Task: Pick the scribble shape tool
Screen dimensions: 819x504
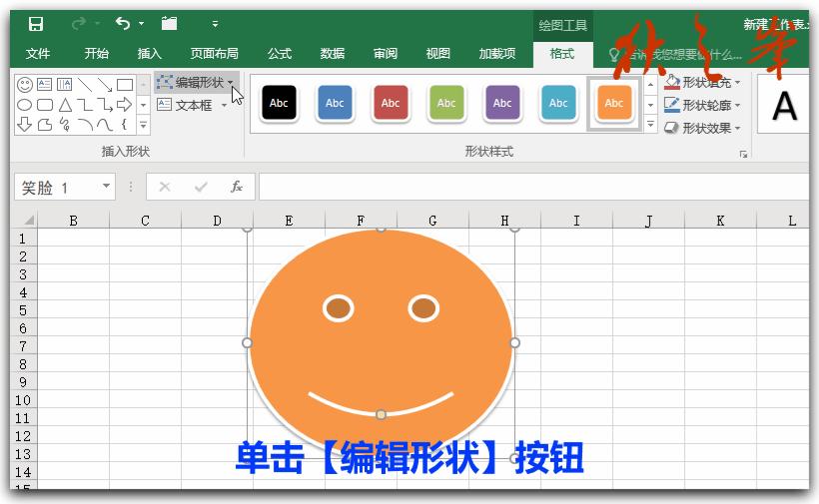Action: (65, 124)
